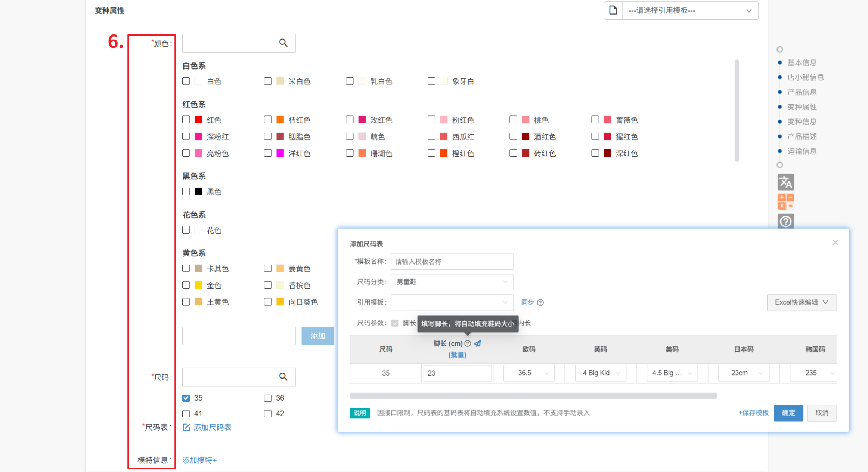Jump to 产品描述 in side navigation
Screen dimensions: 868x472
pos(802,136)
